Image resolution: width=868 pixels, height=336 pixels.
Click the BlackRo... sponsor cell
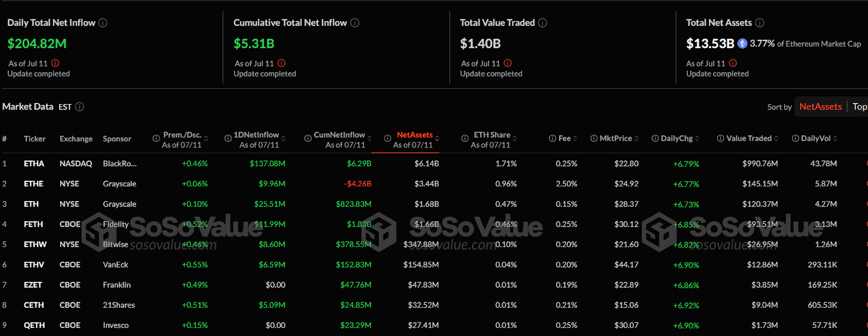click(x=120, y=164)
